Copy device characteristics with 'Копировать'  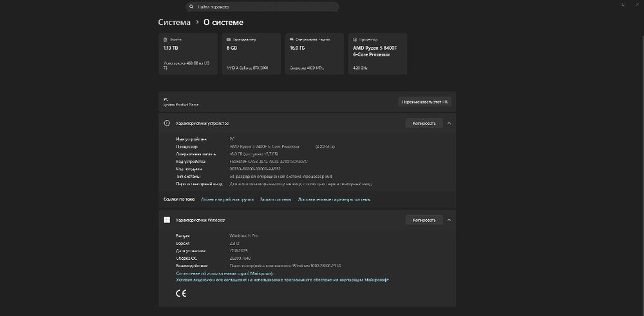(424, 123)
